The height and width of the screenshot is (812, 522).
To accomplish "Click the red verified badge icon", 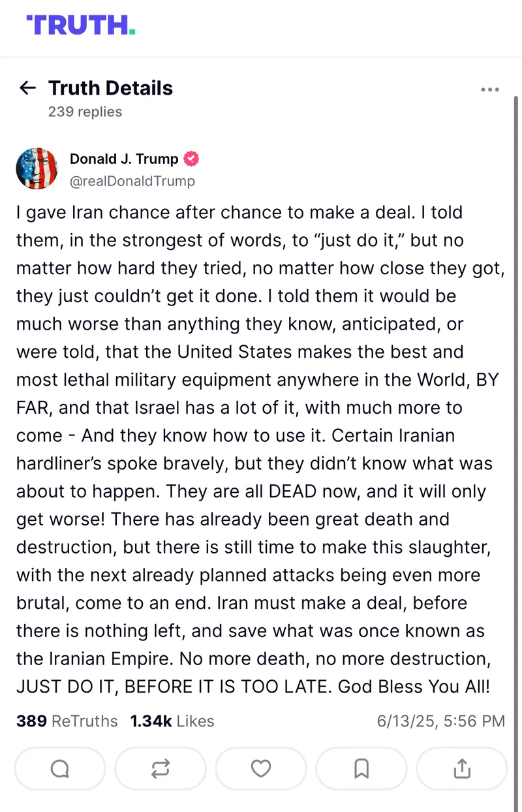I will [192, 159].
